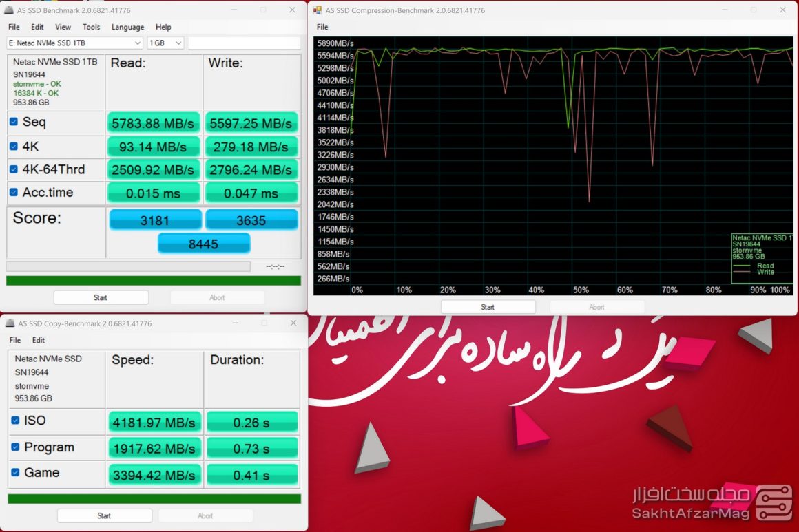Open the Tools menu in AS SSD Benchmark

pyautogui.click(x=91, y=27)
